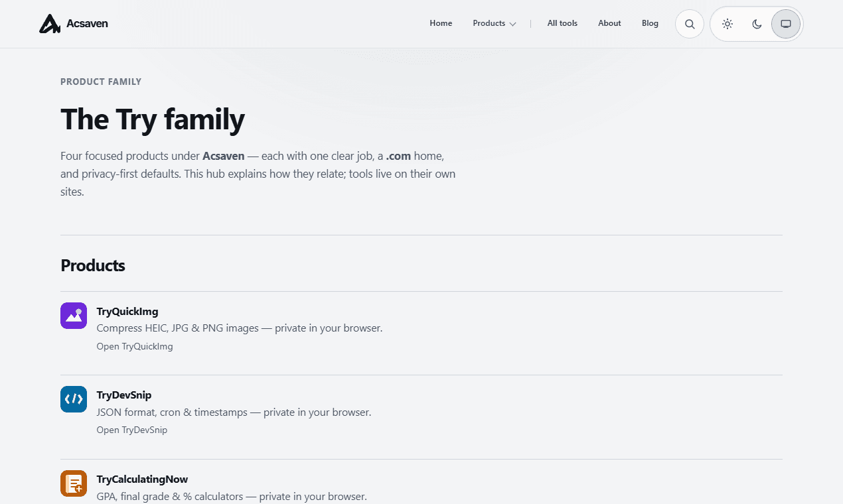Click the TryCalculatingNow product title
Screen dimensions: 843x504
(142, 479)
